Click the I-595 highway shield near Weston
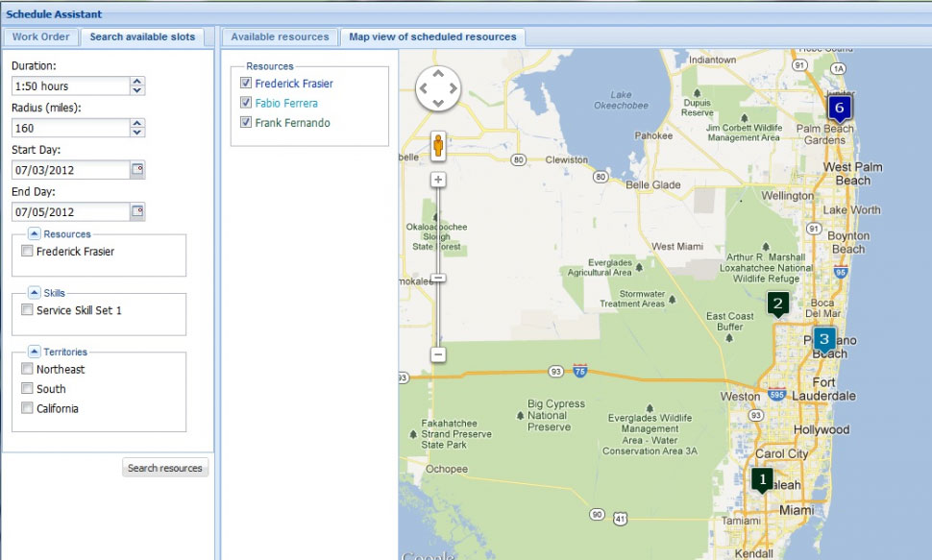Viewport: 932px width, 560px height. [x=776, y=394]
